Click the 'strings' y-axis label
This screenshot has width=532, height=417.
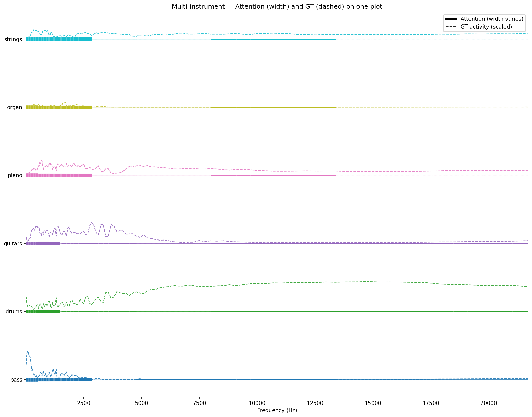tap(13, 39)
